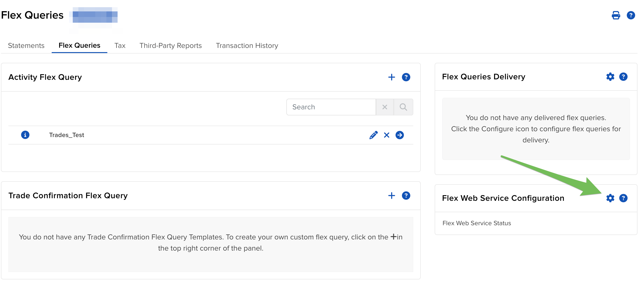Screen dimensions: 644x295
Task: Open the Transaction History tab
Action: point(247,45)
